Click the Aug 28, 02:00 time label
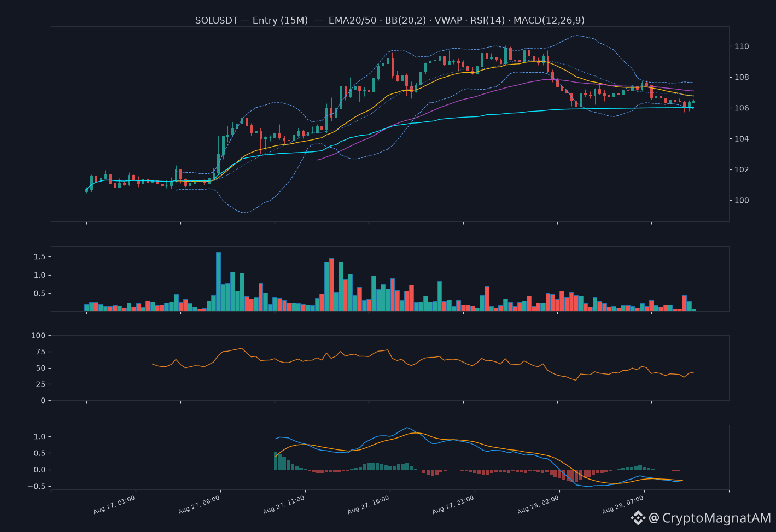This screenshot has height=532, width=776. (x=538, y=505)
